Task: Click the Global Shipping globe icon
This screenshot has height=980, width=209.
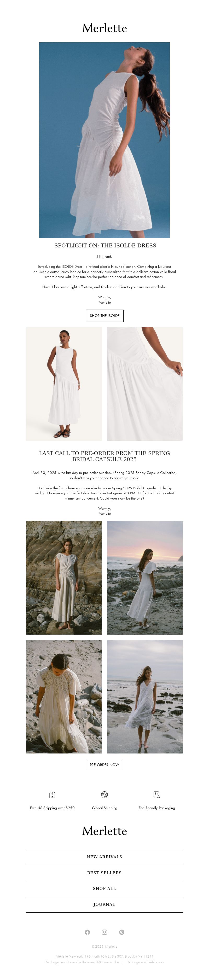Action: pyautogui.click(x=104, y=794)
